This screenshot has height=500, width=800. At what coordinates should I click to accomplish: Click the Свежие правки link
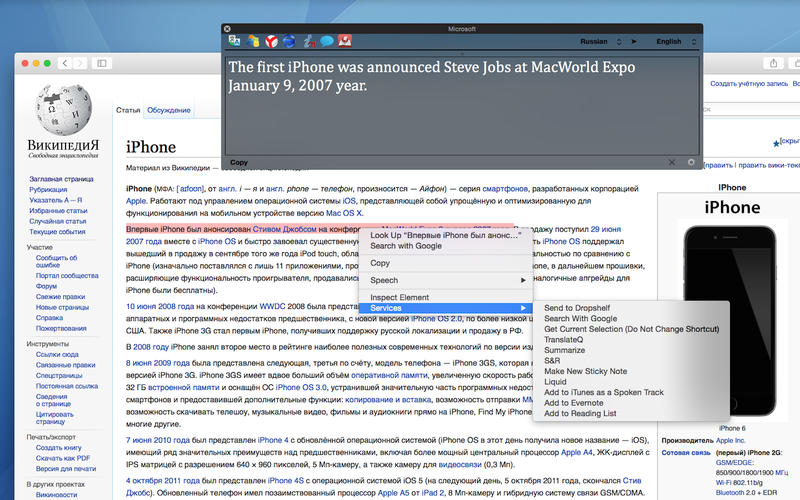coord(60,296)
